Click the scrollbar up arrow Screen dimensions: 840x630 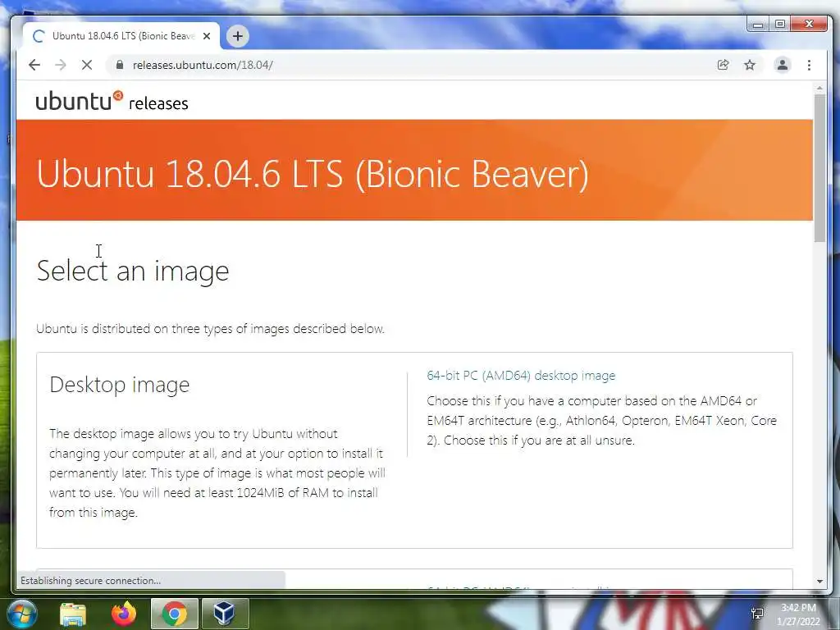[819, 88]
